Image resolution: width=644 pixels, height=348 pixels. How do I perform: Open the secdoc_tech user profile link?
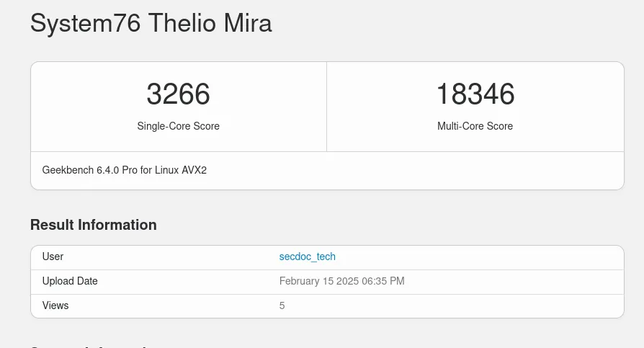pyautogui.click(x=307, y=256)
